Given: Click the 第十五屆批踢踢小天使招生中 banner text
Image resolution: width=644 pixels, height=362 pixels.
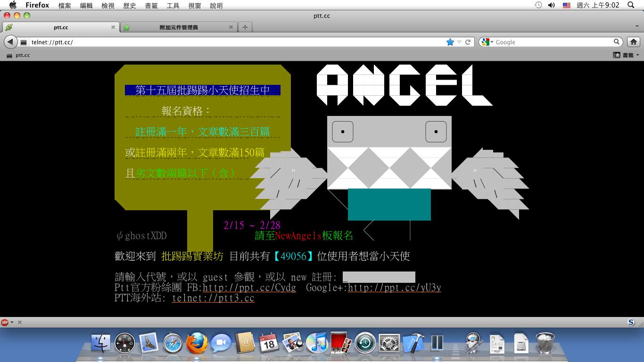Looking at the screenshot, I should pos(203,90).
